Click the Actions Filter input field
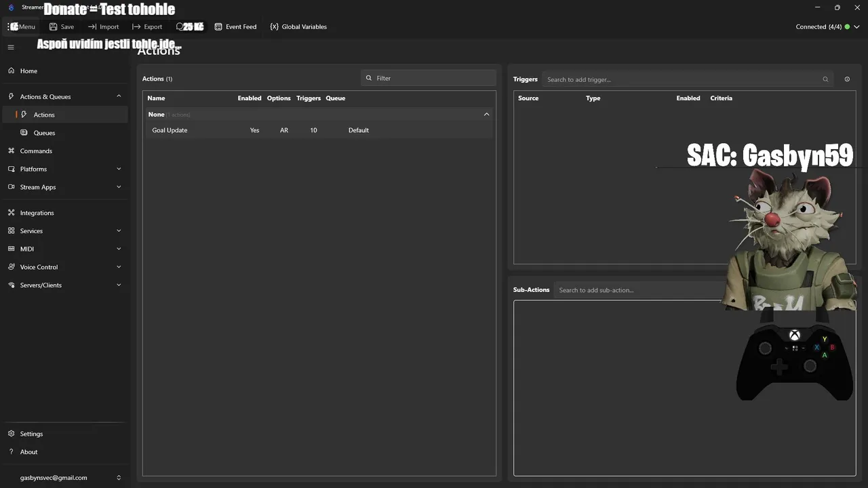The width and height of the screenshot is (868, 488). (x=429, y=78)
